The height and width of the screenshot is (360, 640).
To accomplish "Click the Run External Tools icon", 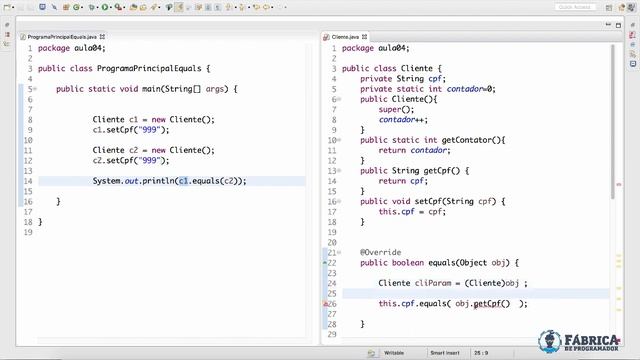I will (x=118, y=7).
